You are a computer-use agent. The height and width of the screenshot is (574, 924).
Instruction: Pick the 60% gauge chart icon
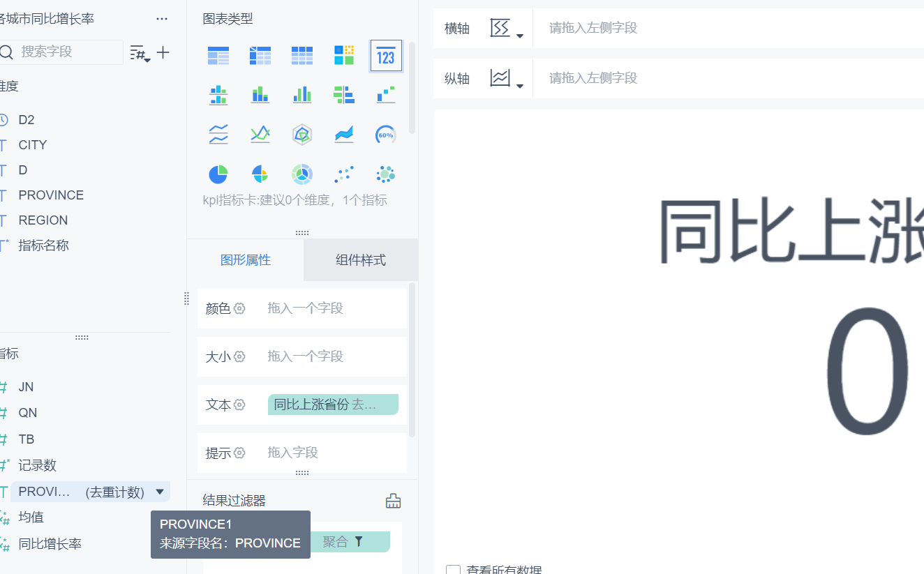[x=386, y=134]
